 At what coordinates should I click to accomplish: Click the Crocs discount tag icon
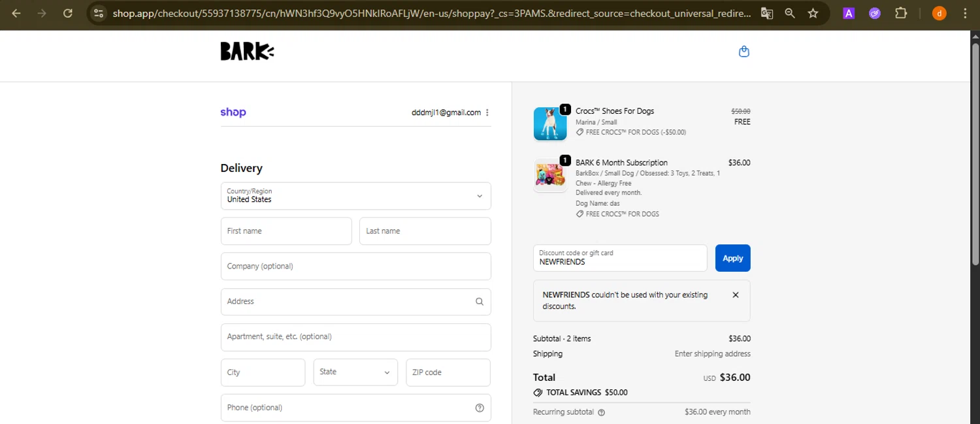point(580,132)
